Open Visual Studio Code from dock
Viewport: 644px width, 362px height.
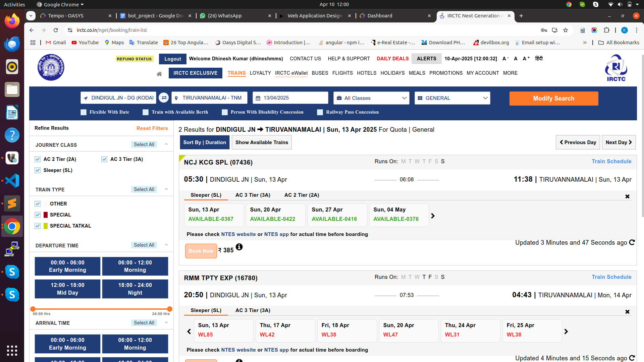pos(12,181)
